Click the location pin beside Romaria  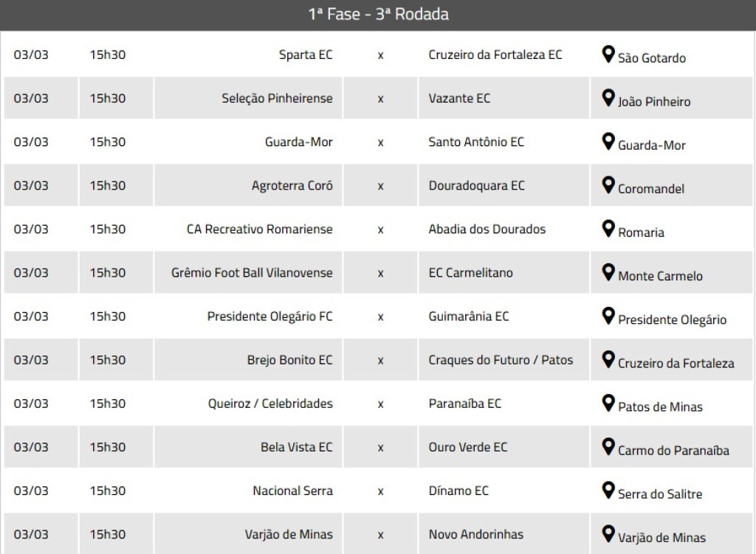coord(608,228)
